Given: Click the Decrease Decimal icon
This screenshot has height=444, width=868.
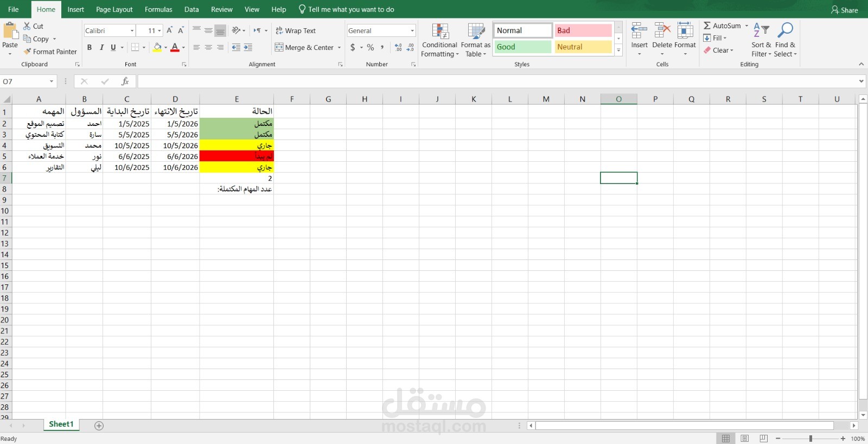Looking at the screenshot, I should tap(411, 47).
